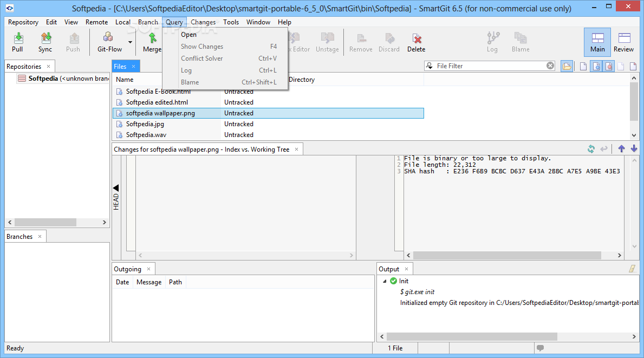Select the Softpedia.wav file row
The width and height of the screenshot is (644, 358).
click(x=268, y=135)
